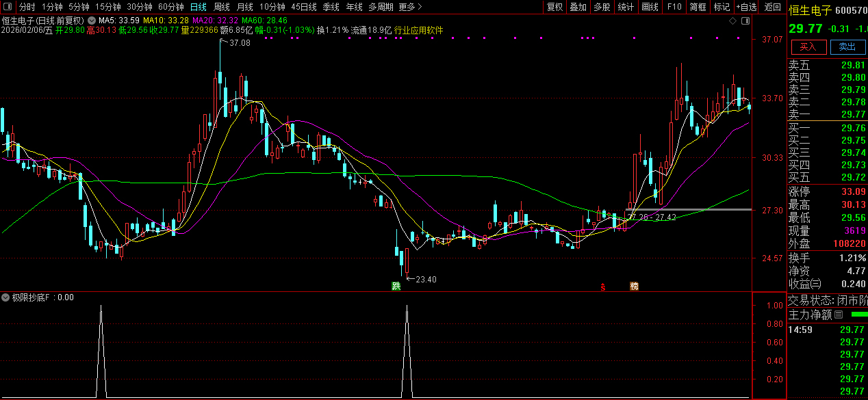Click the diamond marker icon above chart
The height and width of the screenshot is (400, 868).
pos(732,21)
